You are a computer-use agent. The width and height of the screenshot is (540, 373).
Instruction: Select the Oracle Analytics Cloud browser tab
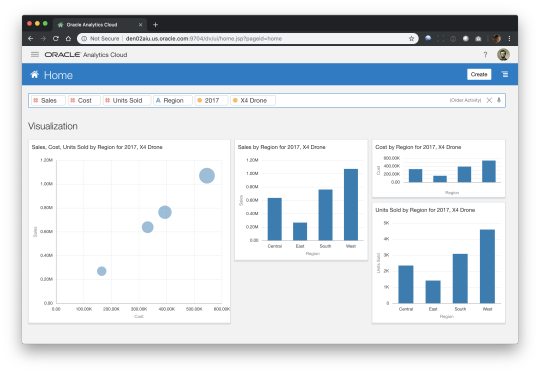pos(100,24)
